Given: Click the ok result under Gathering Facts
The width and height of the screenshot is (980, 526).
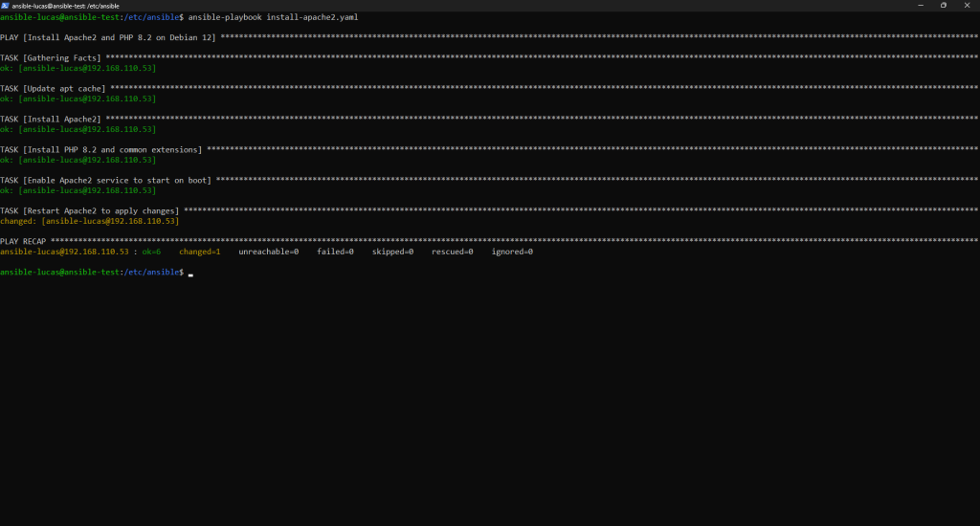Looking at the screenshot, I should (78, 68).
